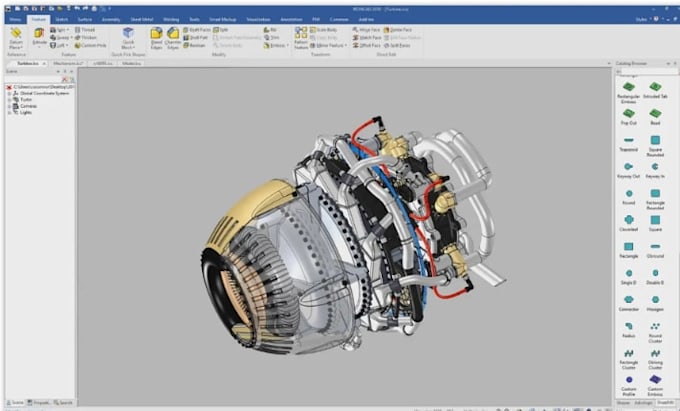
Task: Use the Split Faces tool
Action: (397, 45)
